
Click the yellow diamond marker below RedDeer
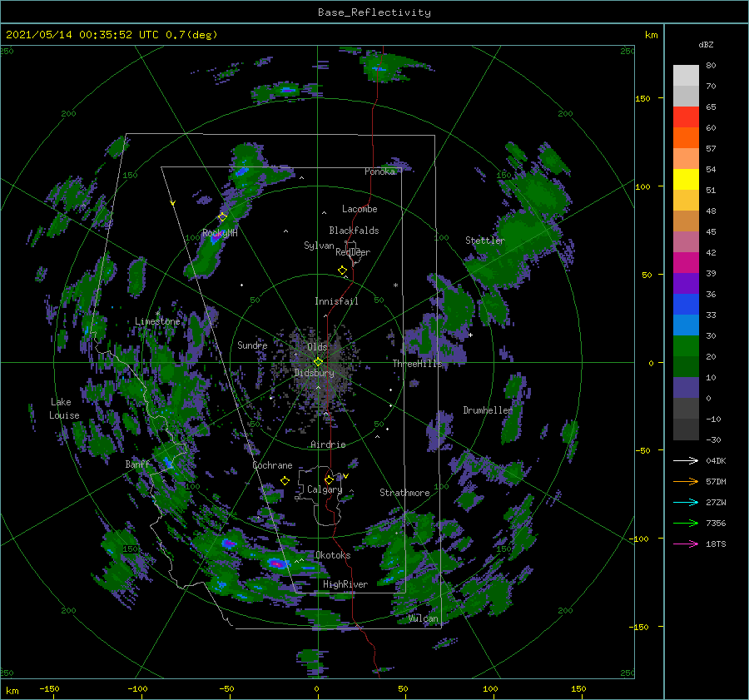(x=343, y=271)
